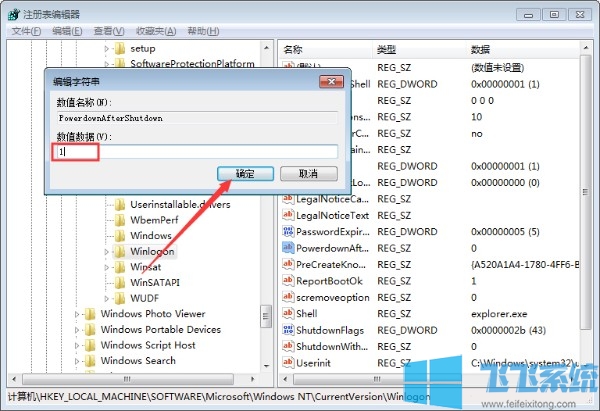Sort by 类型 column header

click(419, 49)
